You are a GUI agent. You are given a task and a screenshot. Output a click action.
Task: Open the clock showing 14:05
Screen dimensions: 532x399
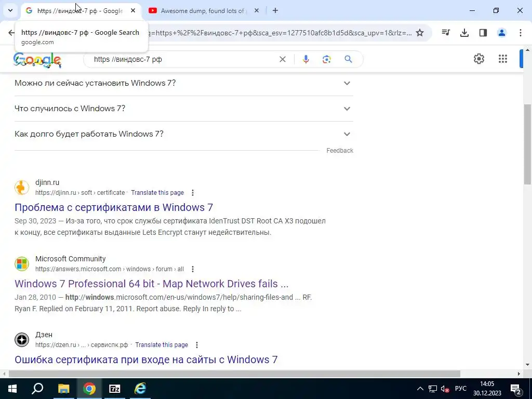click(x=487, y=389)
